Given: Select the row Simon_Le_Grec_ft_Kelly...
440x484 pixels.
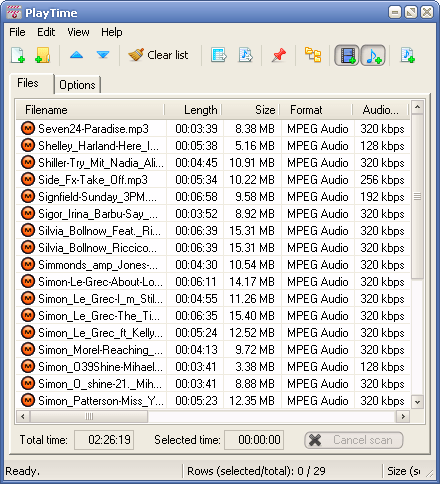Looking at the screenshot, I should click(x=213, y=333).
